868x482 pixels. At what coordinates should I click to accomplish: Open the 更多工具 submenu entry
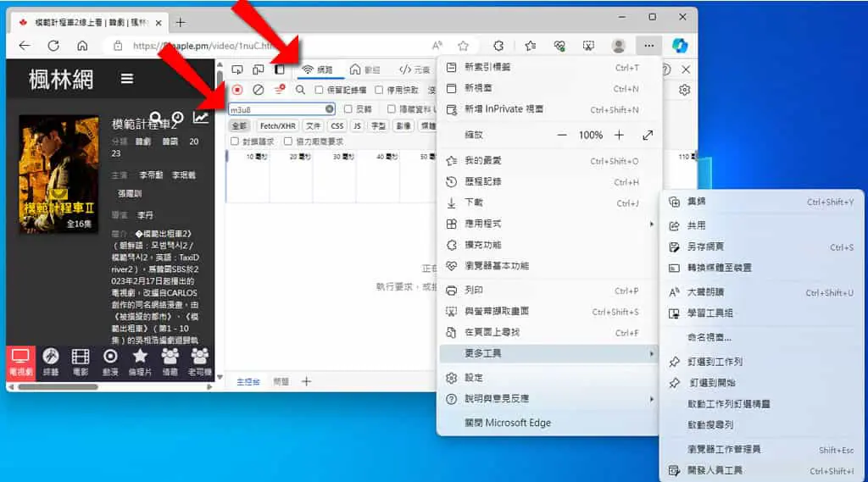[x=549, y=353]
